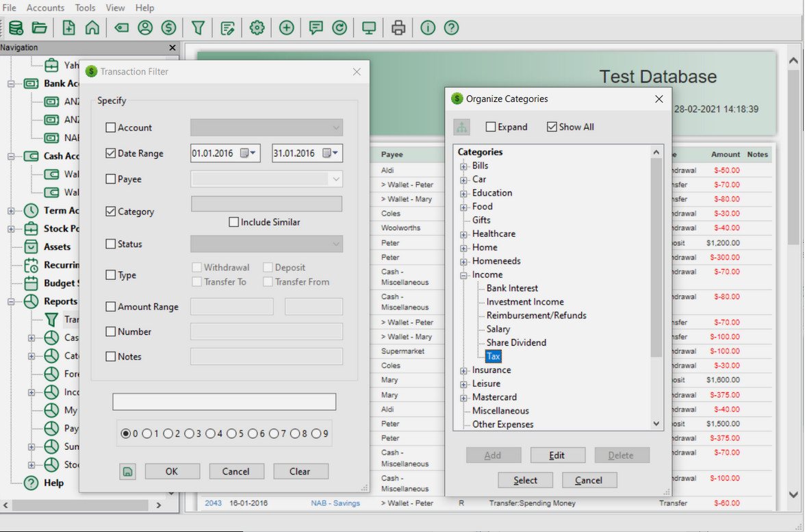The width and height of the screenshot is (805, 532).
Task: Select radio button 5 in filter presets
Action: coord(231,434)
